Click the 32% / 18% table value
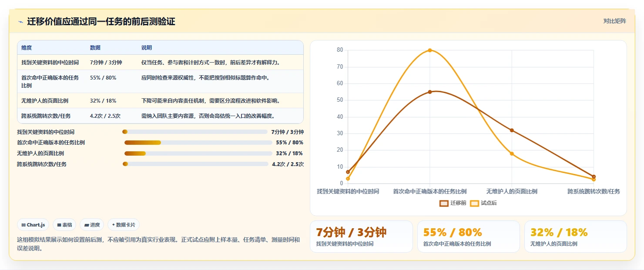644x270 pixels. pos(103,100)
